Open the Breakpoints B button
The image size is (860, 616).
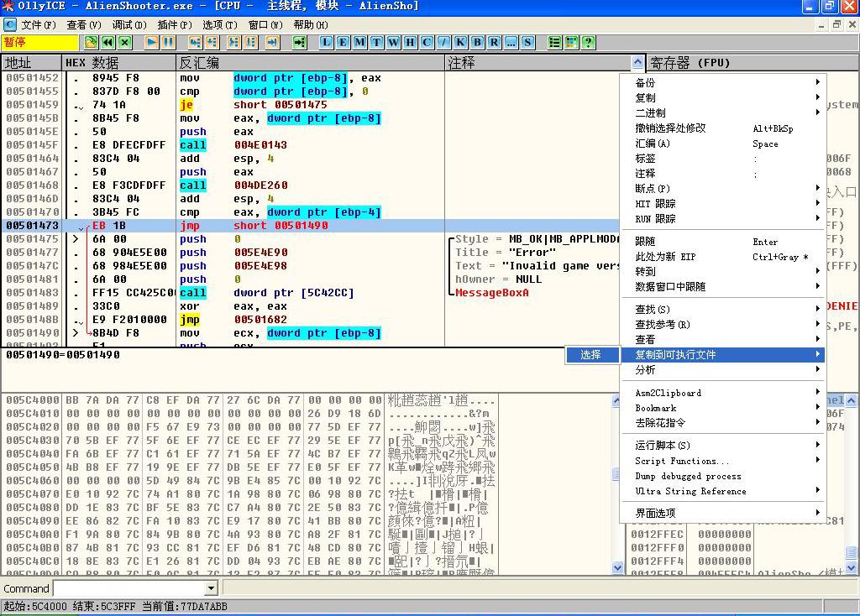477,42
